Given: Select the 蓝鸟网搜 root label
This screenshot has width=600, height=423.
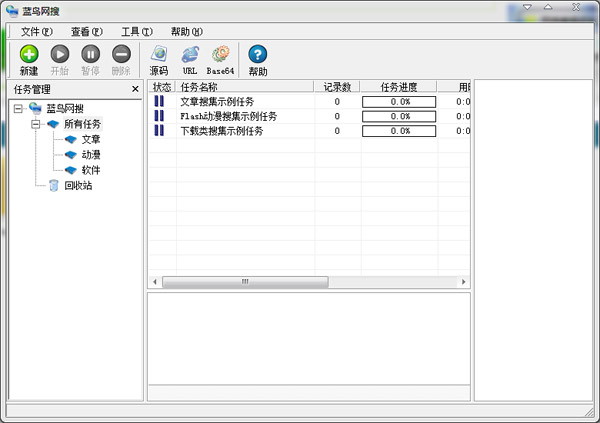Looking at the screenshot, I should pos(65,109).
